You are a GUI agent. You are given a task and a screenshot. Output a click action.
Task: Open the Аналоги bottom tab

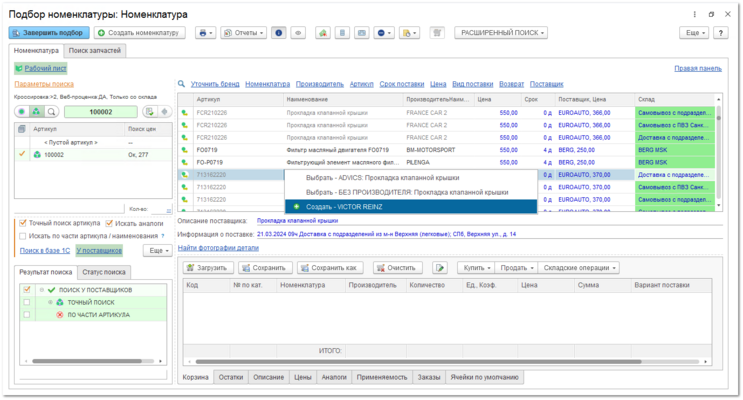tap(334, 377)
